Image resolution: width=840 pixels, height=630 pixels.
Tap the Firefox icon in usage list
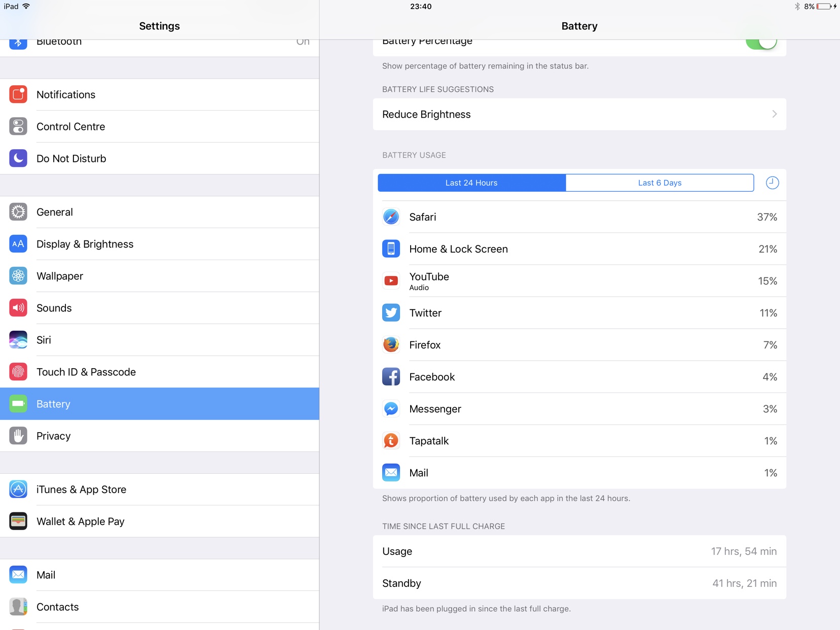tap(391, 345)
